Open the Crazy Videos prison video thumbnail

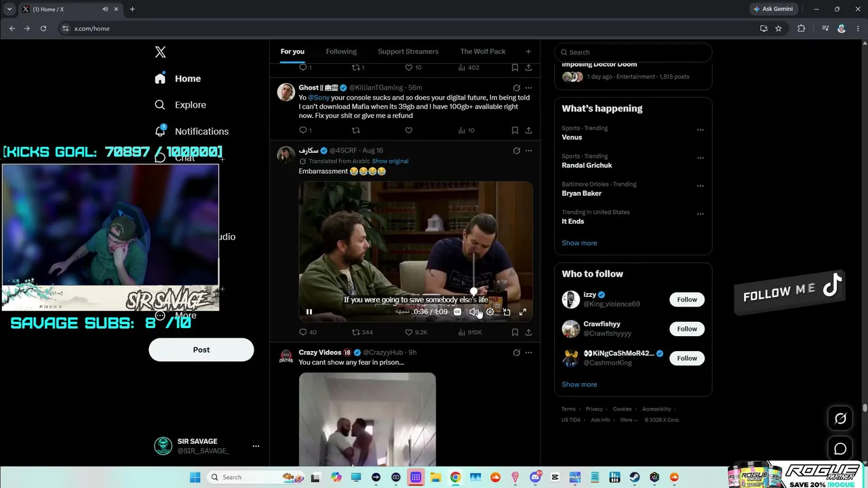[x=368, y=420]
